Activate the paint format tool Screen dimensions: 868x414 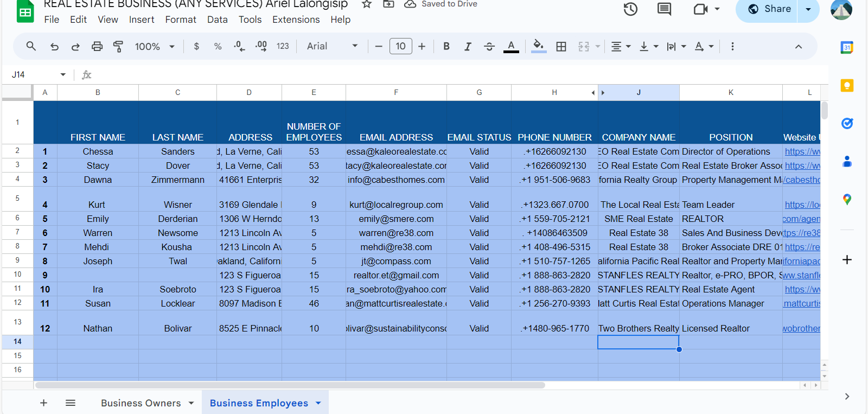[118, 47]
